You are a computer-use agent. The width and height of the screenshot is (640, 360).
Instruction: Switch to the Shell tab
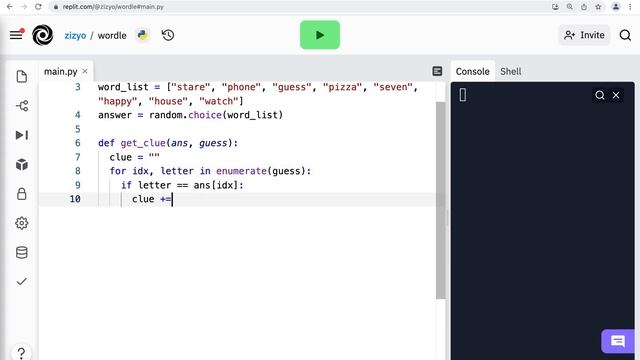511,71
